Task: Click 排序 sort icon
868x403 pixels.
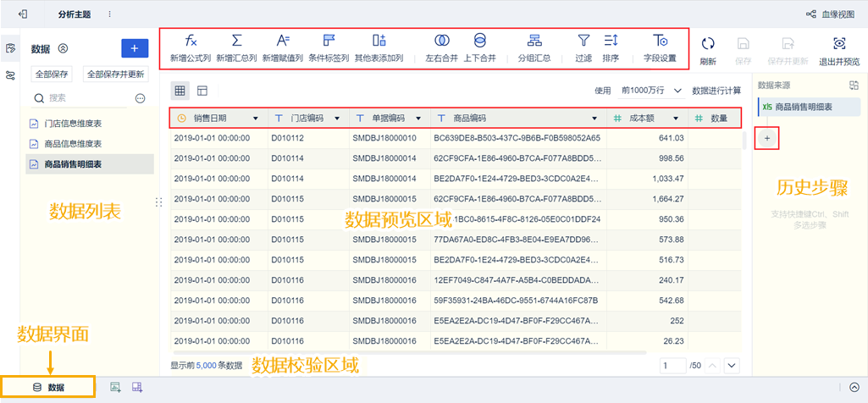Action: [x=611, y=41]
